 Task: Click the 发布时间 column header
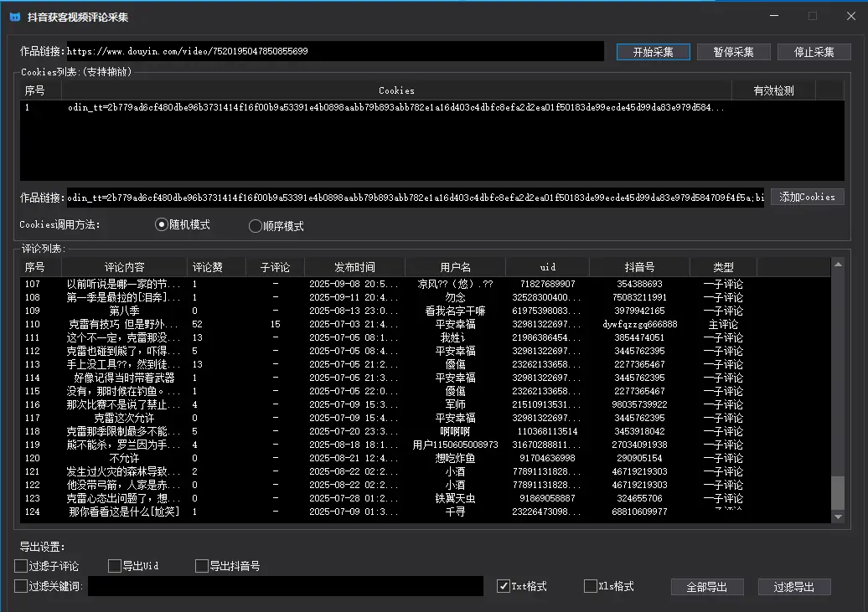tap(354, 267)
